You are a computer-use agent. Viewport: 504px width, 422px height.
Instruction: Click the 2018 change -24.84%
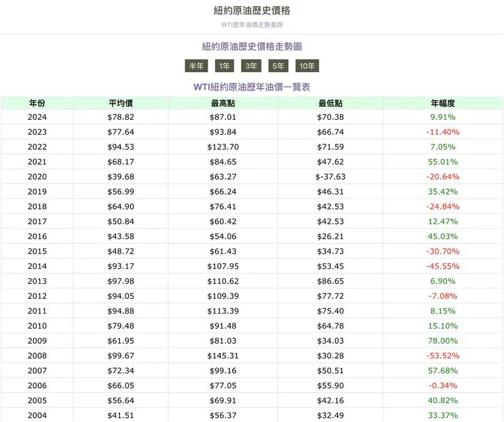coord(443,207)
